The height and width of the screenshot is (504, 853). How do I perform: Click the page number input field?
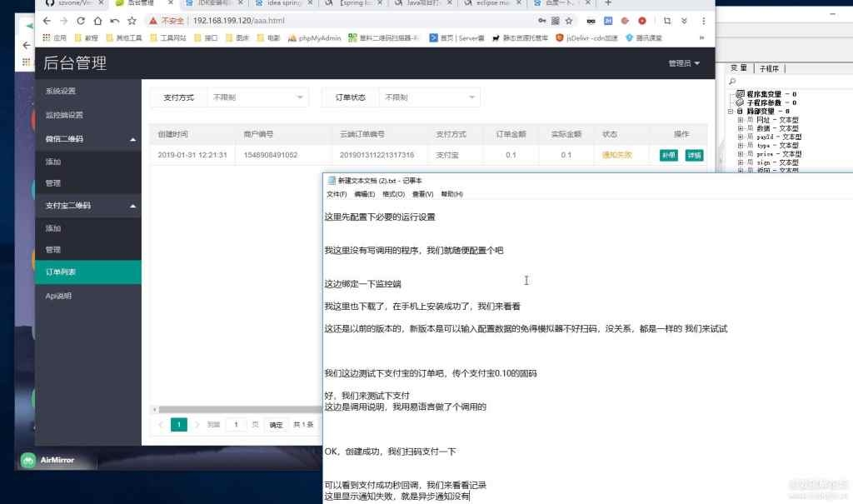pos(236,425)
